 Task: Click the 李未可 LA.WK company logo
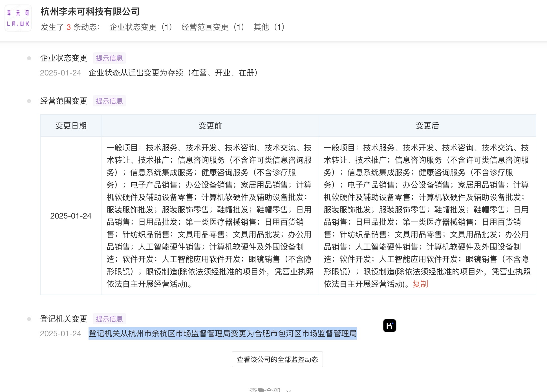point(18,18)
